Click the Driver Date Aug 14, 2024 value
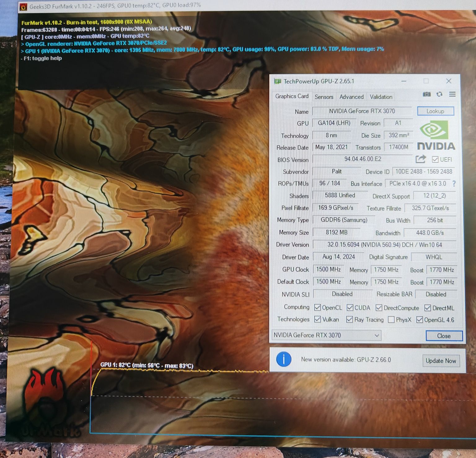The image size is (476, 458). [339, 257]
